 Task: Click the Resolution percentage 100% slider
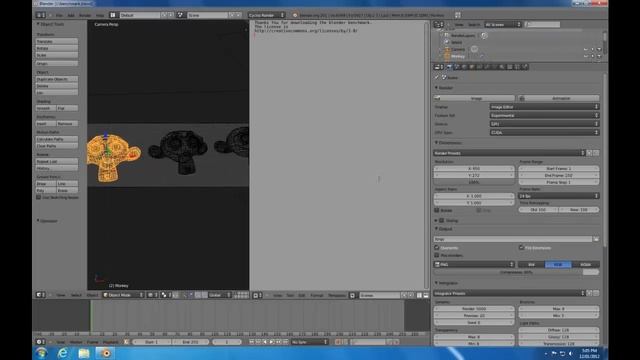474,182
